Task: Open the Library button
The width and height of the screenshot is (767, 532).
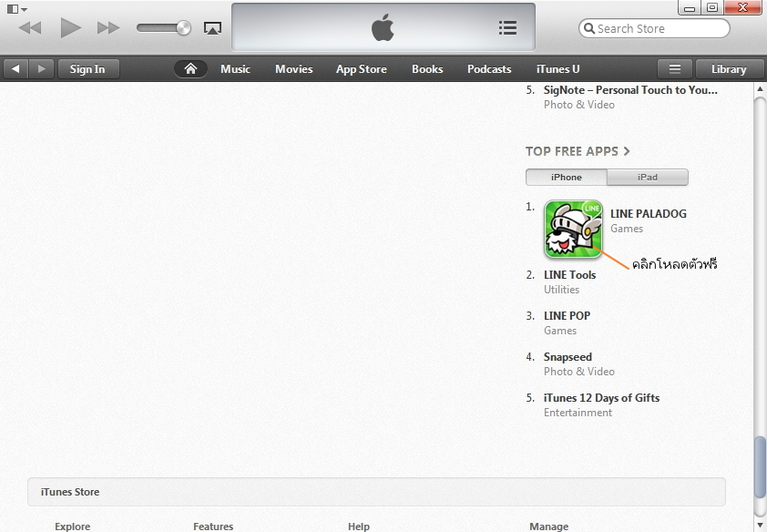Action: [x=729, y=69]
